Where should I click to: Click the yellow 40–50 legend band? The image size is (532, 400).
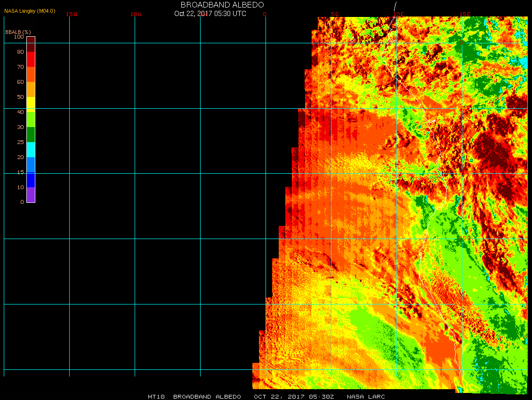31,104
